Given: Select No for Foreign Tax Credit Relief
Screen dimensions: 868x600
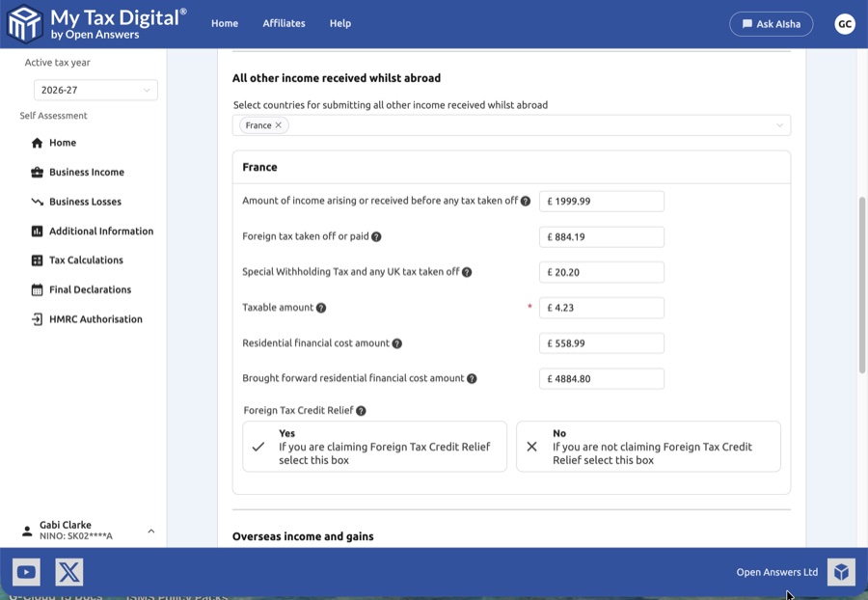Looking at the screenshot, I should [648, 447].
